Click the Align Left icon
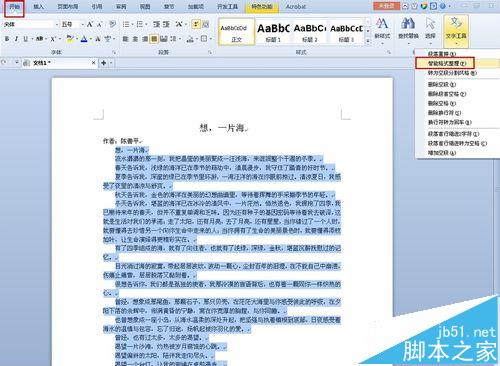Screen dimensions: 500x366 click(x=125, y=39)
